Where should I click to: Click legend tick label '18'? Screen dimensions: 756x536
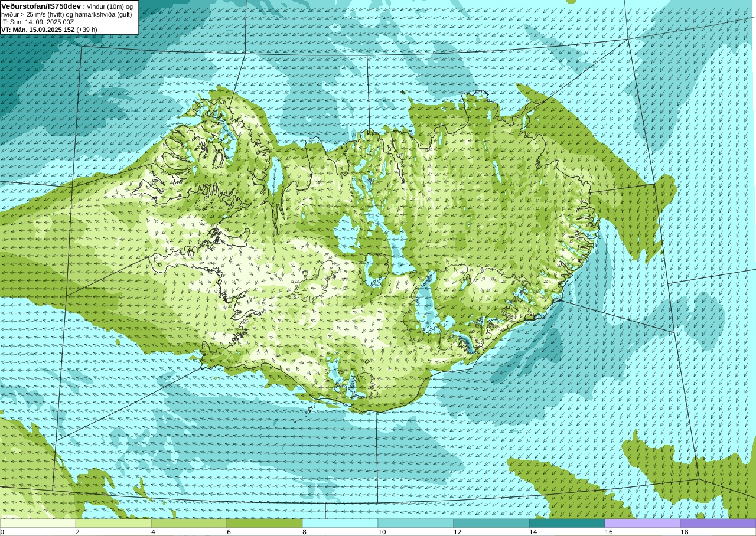(685, 532)
